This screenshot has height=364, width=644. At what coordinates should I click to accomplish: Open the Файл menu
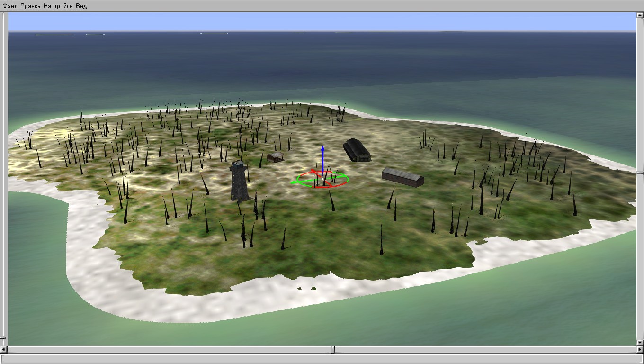10,6
